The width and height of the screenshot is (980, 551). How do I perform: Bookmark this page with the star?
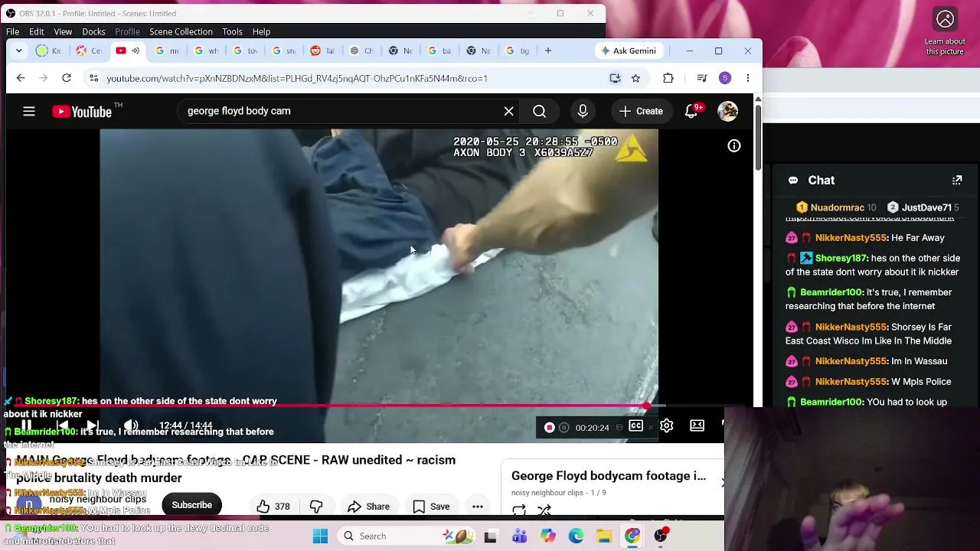point(635,78)
